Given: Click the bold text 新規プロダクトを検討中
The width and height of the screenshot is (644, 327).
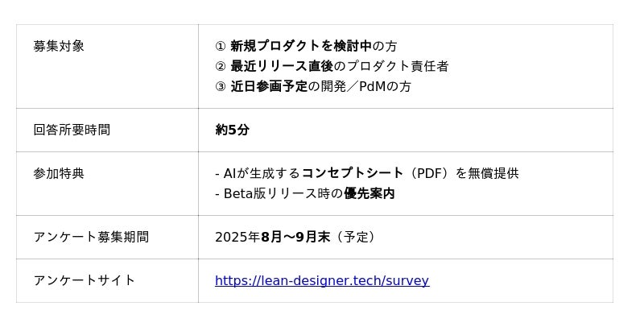Looking at the screenshot, I should (301, 46).
